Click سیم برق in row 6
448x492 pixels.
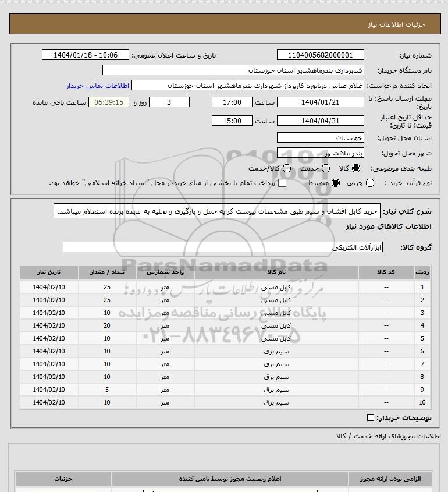pos(276,351)
